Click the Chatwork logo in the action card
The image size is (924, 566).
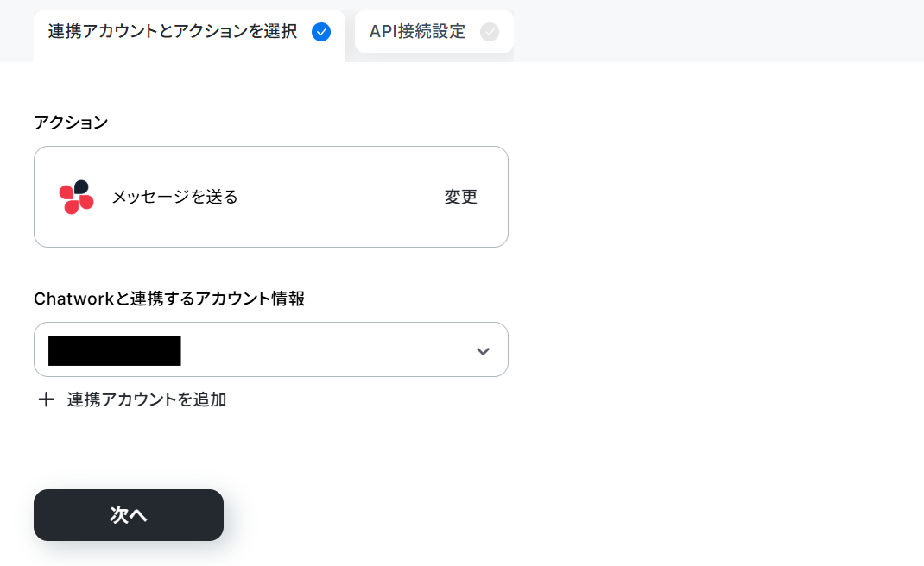coord(77,197)
